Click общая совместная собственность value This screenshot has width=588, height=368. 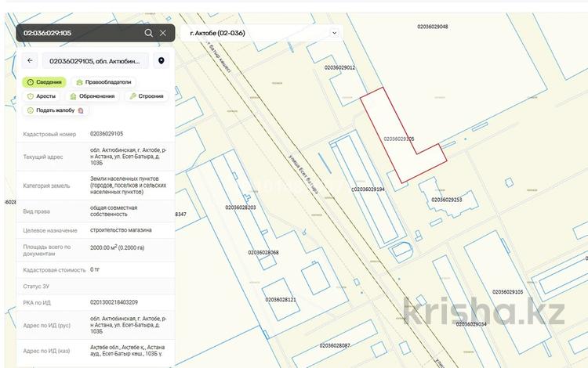(x=114, y=211)
